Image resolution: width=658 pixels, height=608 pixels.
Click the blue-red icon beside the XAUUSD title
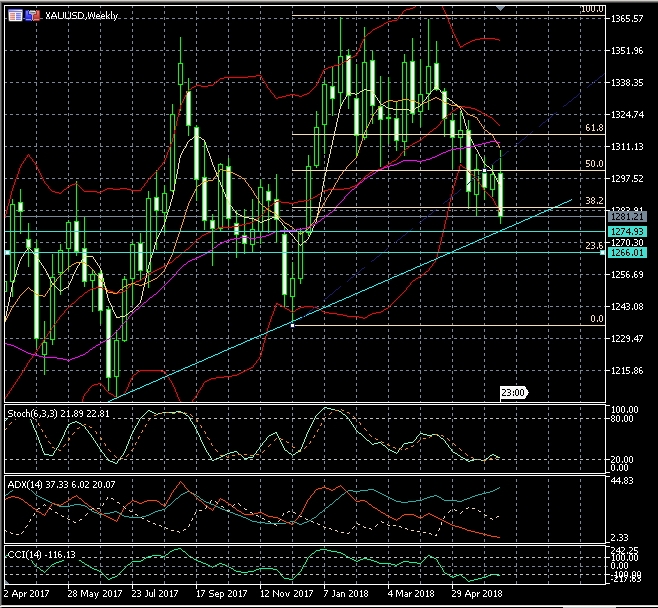point(31,17)
